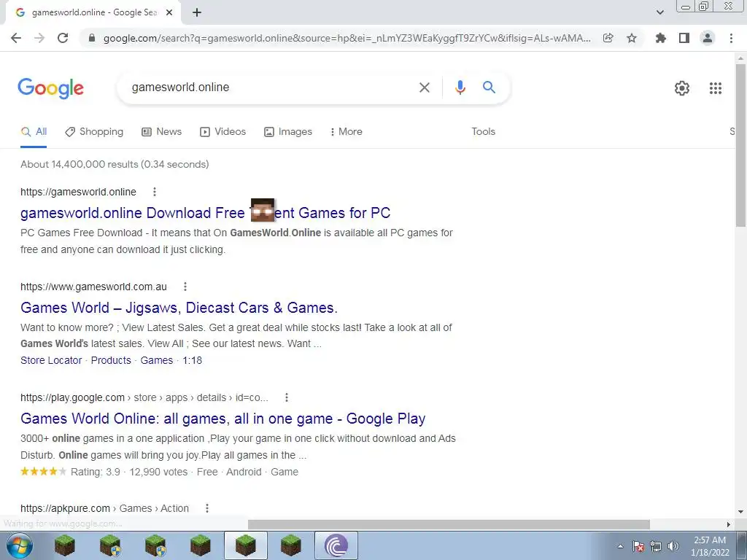Open the Products sitelink
Screen dimensions: 747x560
click(111, 360)
